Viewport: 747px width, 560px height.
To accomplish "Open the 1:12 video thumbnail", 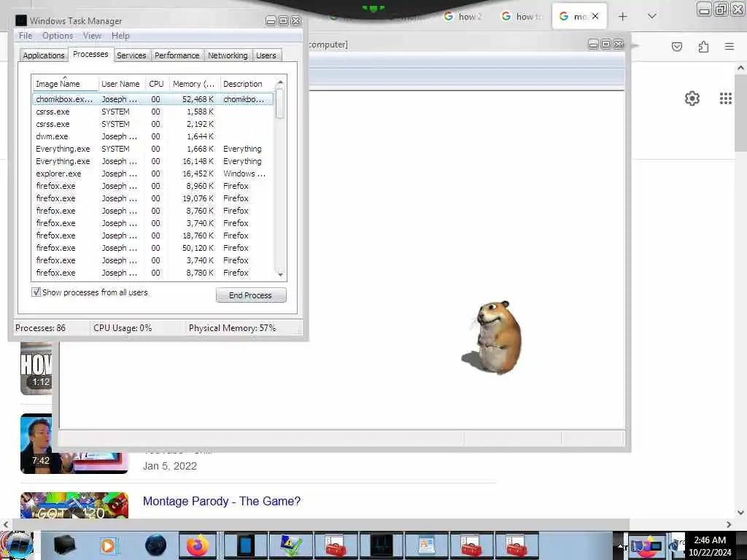I will (36, 368).
